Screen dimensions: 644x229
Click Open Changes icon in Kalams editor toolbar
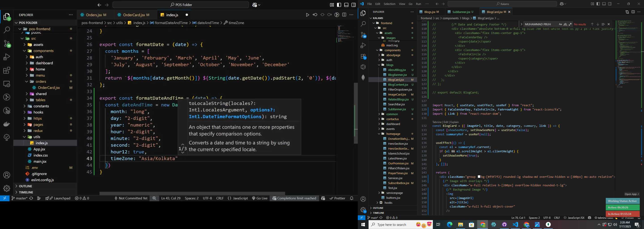point(627,12)
